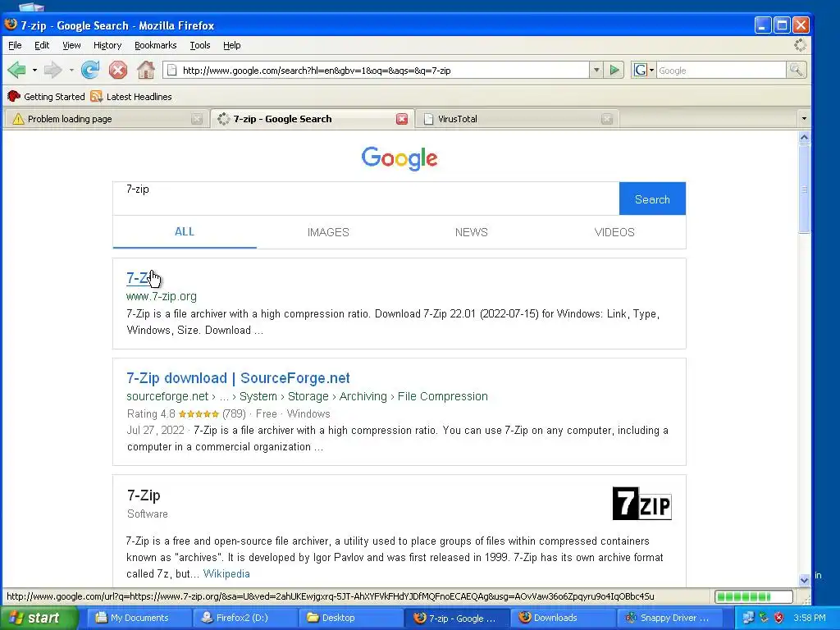The height and width of the screenshot is (630, 840).
Task: Click in the toolbar Google search box
Action: pos(721,71)
